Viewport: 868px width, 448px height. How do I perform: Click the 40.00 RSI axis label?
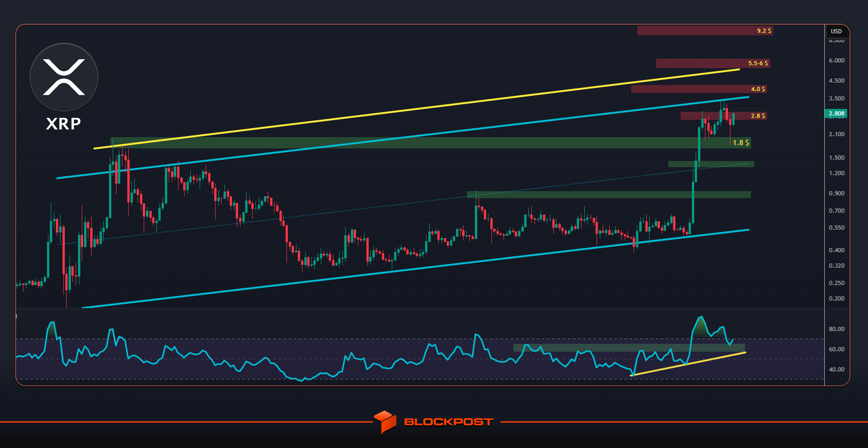(x=837, y=370)
